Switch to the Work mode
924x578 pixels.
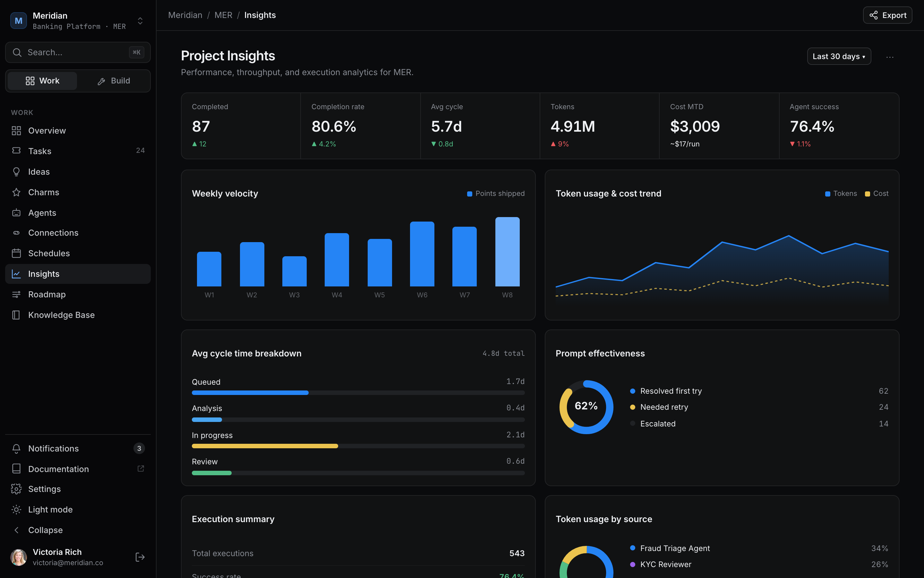coord(42,81)
